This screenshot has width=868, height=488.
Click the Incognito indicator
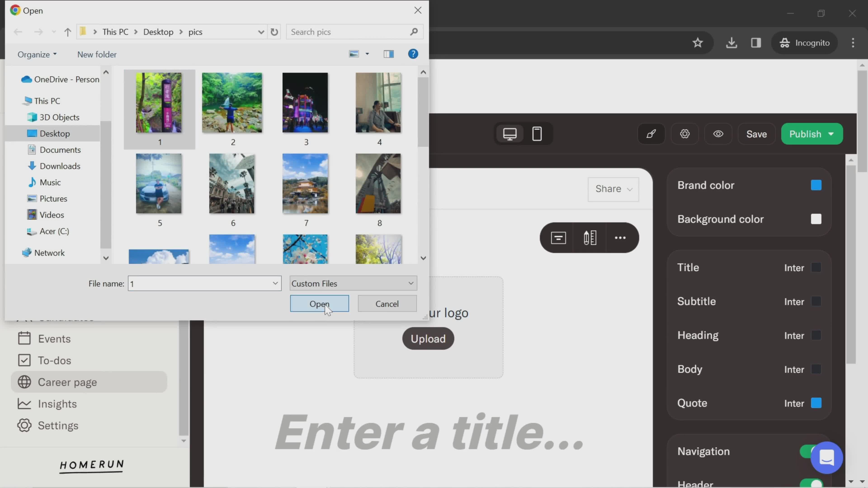[804, 43]
